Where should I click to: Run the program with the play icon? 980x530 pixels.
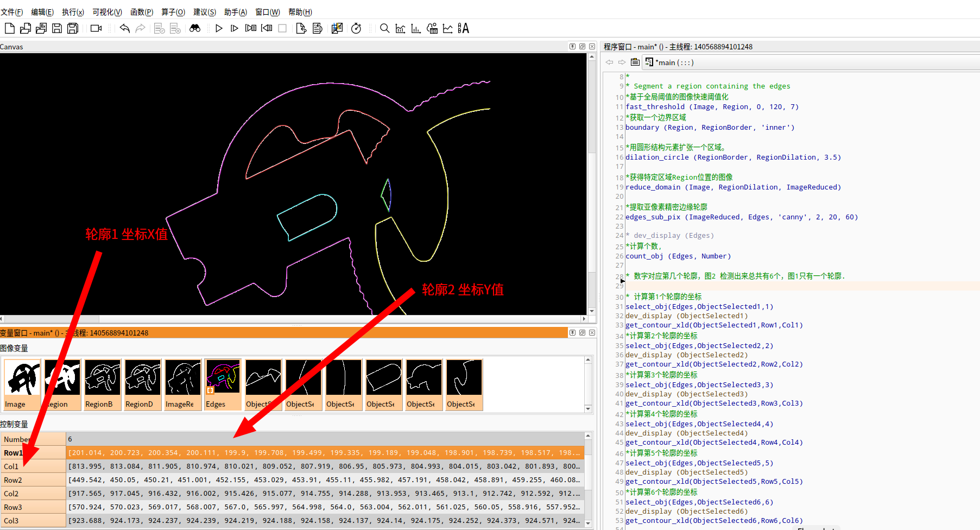pos(219,28)
